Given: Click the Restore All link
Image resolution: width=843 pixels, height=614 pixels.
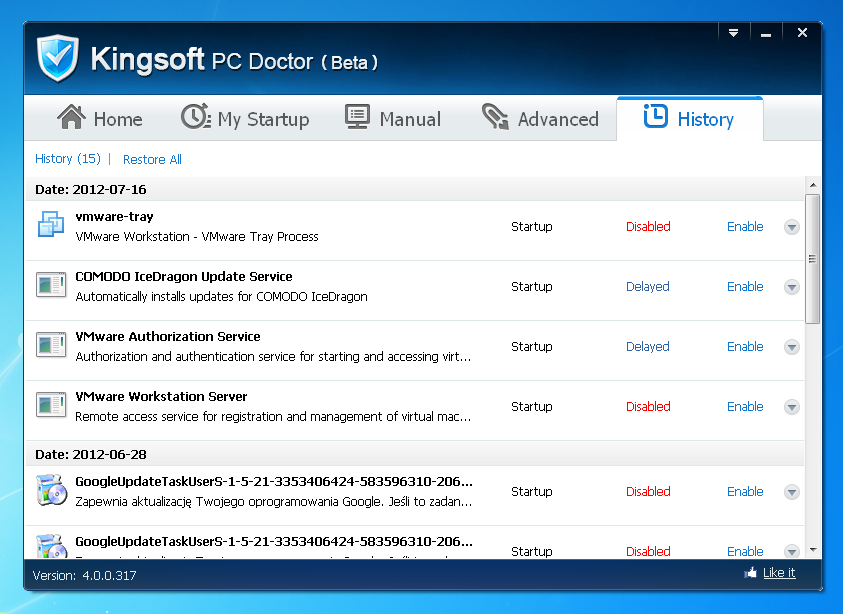Looking at the screenshot, I should (x=152, y=160).
